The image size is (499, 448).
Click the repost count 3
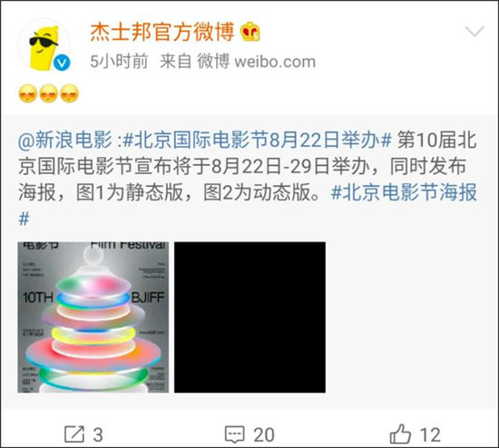pos(98,435)
